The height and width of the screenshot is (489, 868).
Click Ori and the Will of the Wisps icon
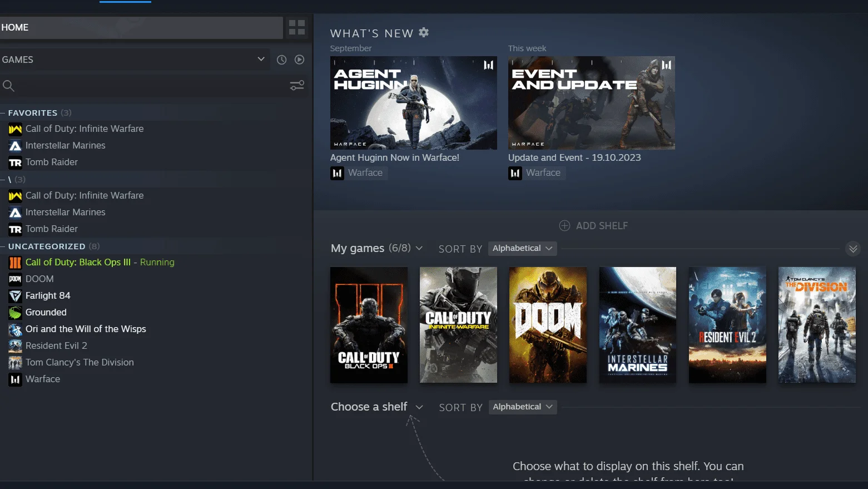pos(15,329)
